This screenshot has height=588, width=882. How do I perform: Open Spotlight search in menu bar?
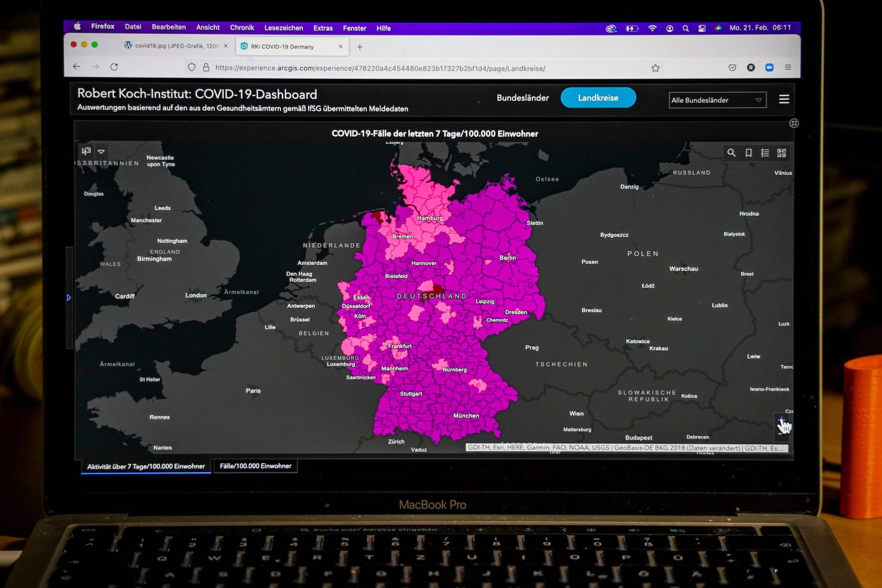685,28
